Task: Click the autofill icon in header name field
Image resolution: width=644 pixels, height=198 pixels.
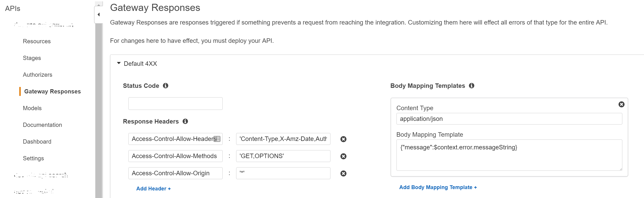Action: 217,139
